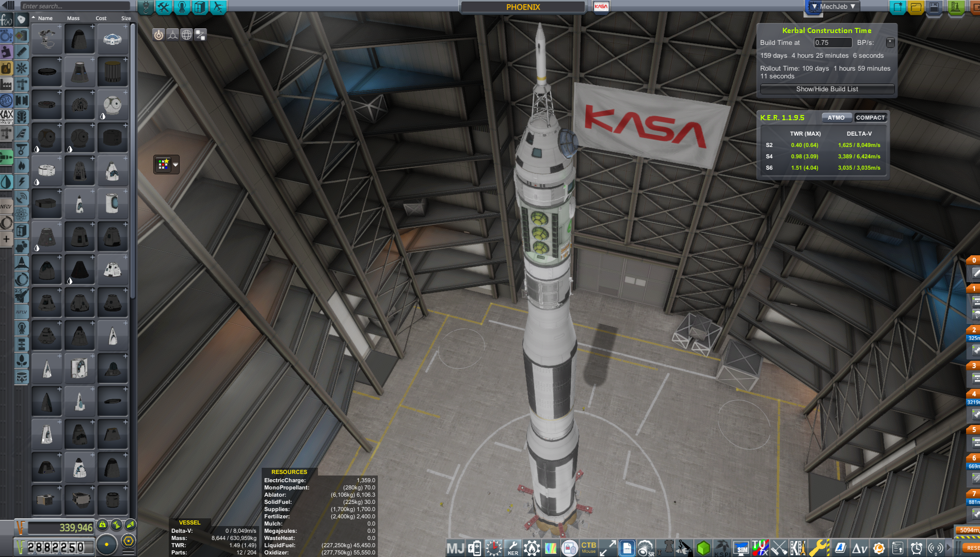This screenshot has height=557, width=980.
Task: Toggle the hexagon indicator beside the funds
Action: click(x=128, y=541)
